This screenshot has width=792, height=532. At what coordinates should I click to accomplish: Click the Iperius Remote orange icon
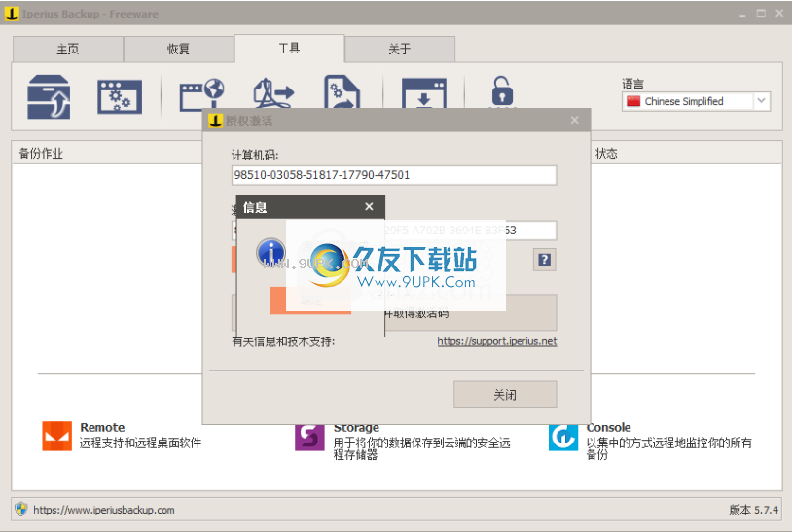(56, 436)
